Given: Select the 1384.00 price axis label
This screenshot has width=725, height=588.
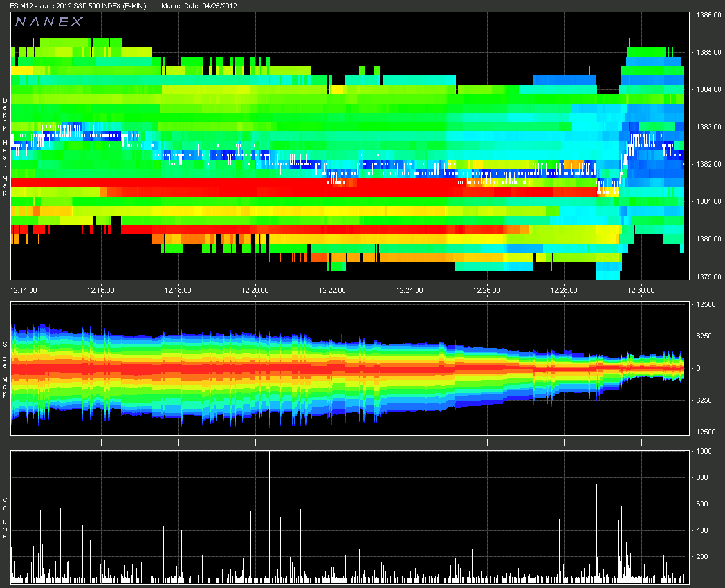Looking at the screenshot, I should pos(709,89).
